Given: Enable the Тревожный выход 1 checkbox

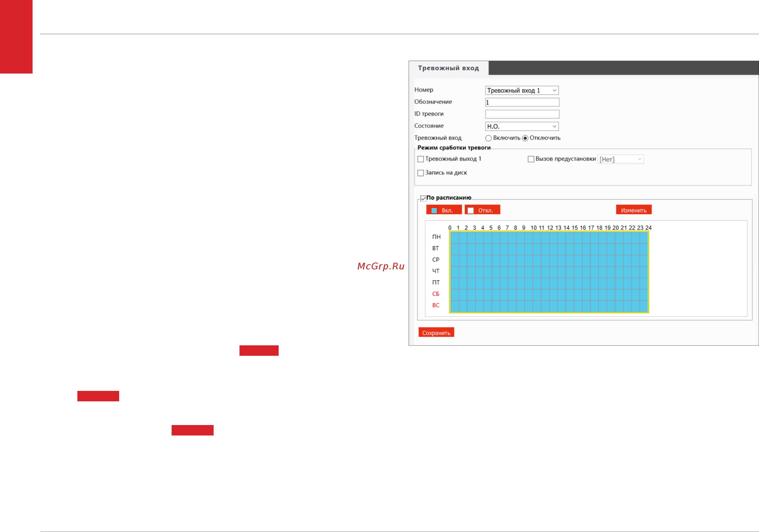Looking at the screenshot, I should point(421,159).
